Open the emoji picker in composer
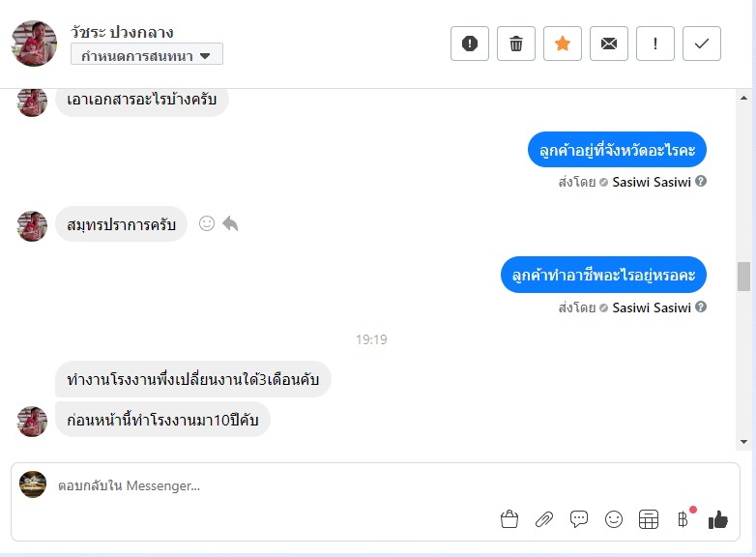756x557 pixels. [x=614, y=519]
